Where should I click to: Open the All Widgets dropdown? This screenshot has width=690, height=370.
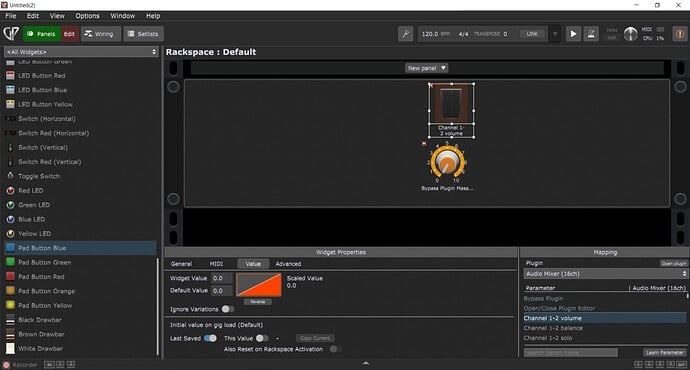click(x=81, y=52)
